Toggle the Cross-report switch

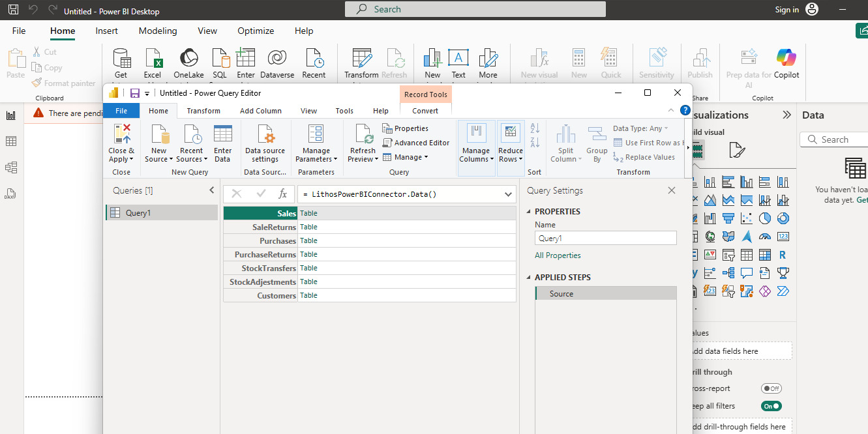pos(771,388)
